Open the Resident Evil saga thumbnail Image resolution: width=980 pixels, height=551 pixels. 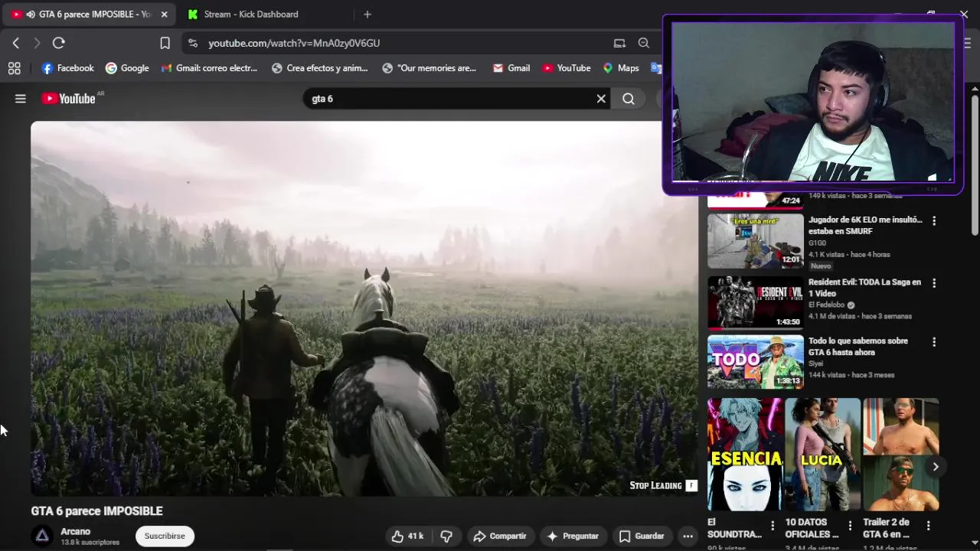(755, 303)
